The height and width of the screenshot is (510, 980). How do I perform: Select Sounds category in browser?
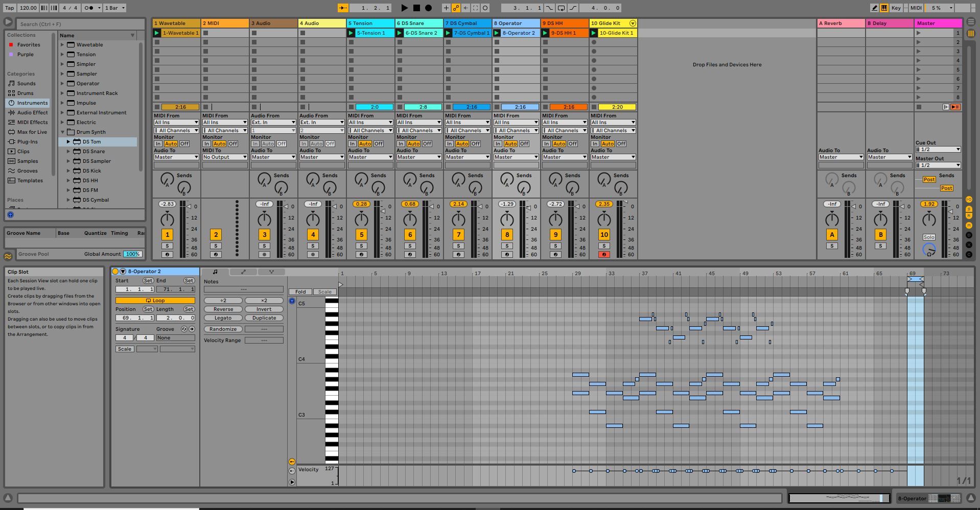27,84
